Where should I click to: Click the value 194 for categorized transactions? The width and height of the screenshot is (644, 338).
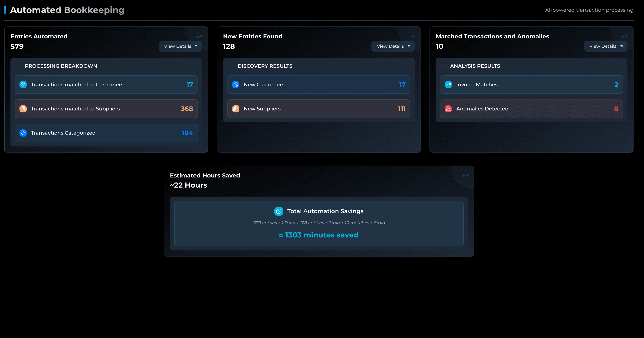click(187, 133)
